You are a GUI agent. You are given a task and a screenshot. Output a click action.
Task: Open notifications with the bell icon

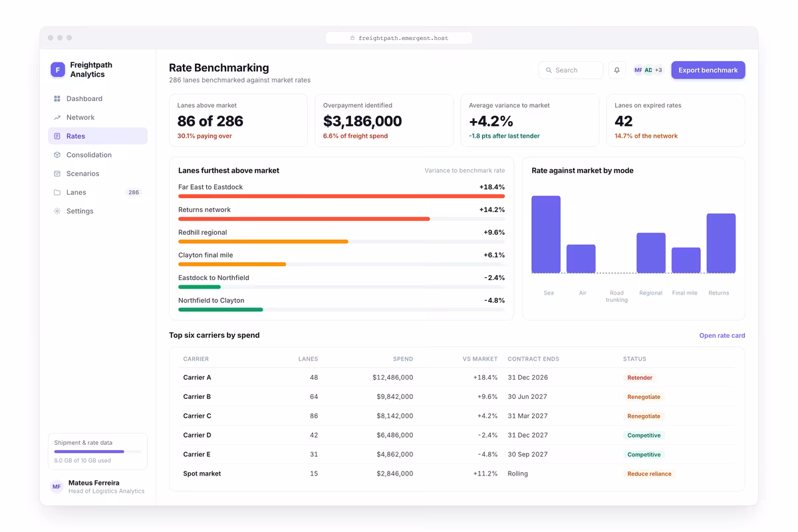point(617,70)
